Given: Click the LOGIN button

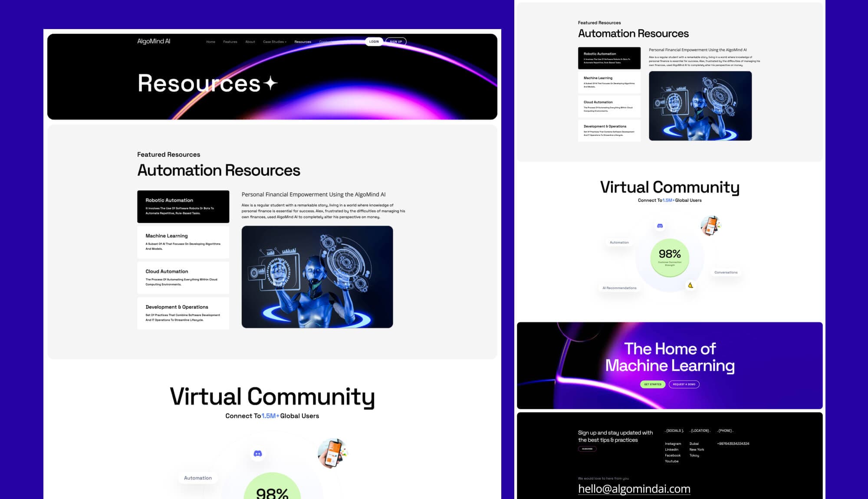Looking at the screenshot, I should click(x=374, y=41).
